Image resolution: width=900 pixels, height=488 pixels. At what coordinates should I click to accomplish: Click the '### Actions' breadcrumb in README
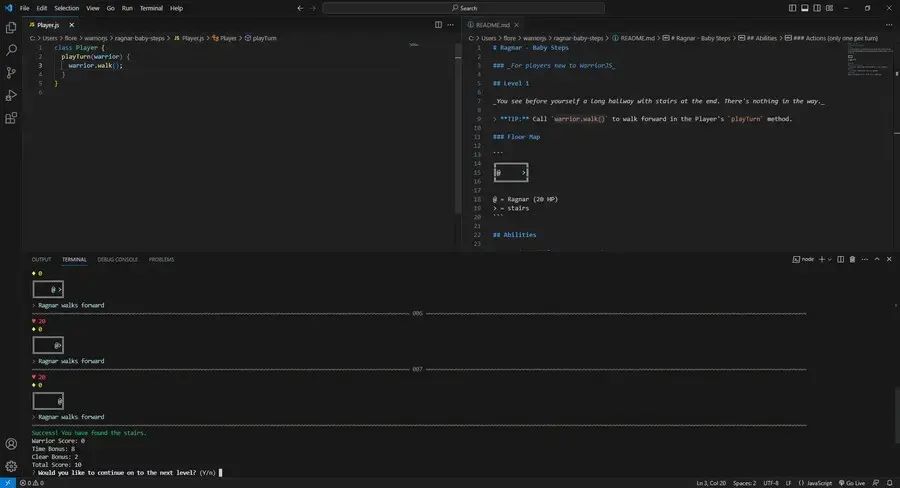(x=831, y=38)
